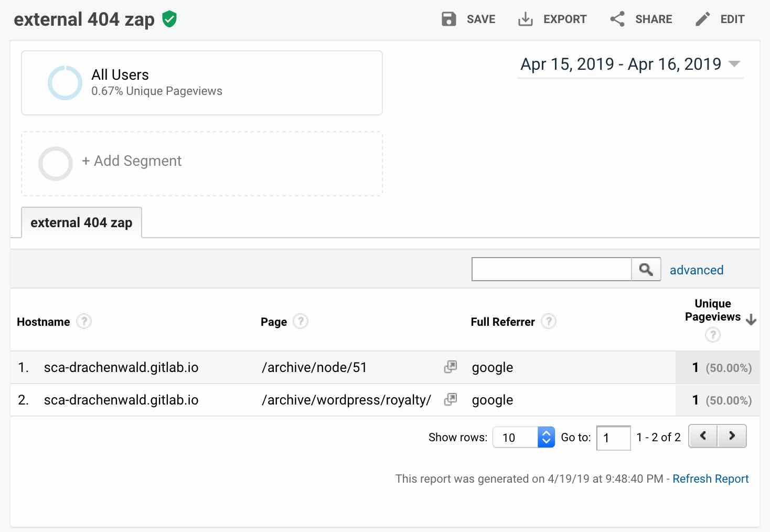Screen dimensions: 770x532
Task: Click the green verified shield badge
Action: click(x=169, y=19)
